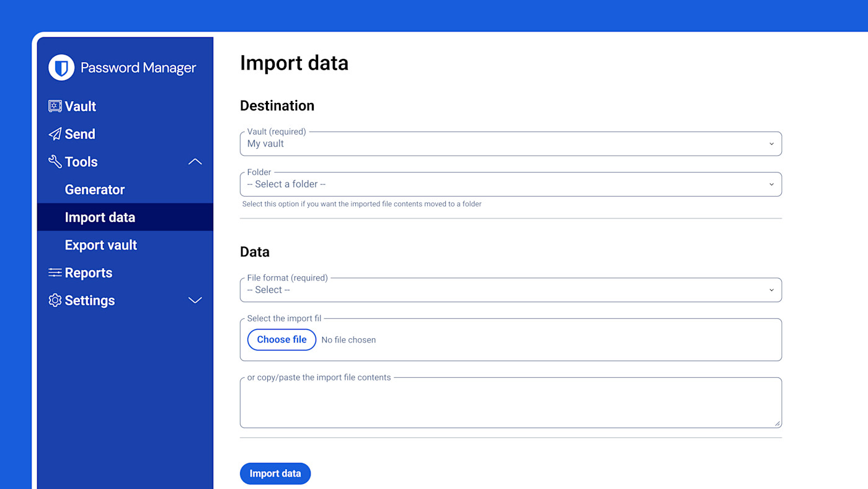Image resolution: width=868 pixels, height=489 pixels.
Task: Open the Vault (required) dropdown
Action: coord(510,143)
